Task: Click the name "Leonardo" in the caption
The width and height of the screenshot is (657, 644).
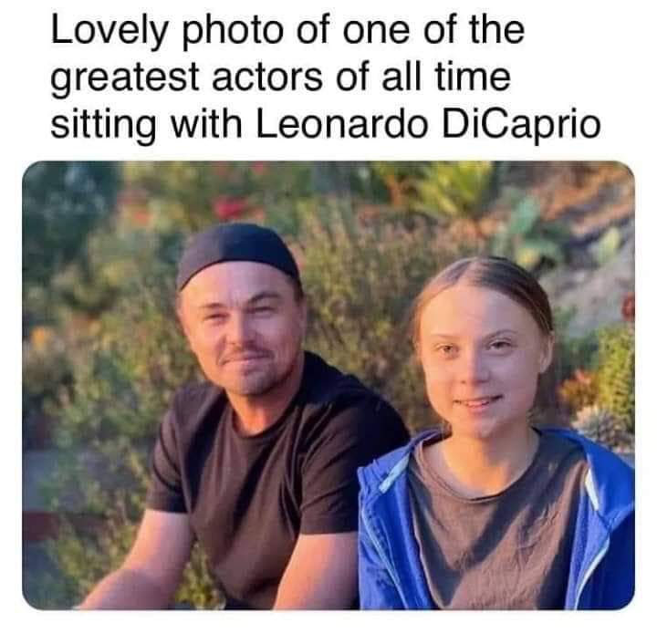Action: [x=342, y=124]
